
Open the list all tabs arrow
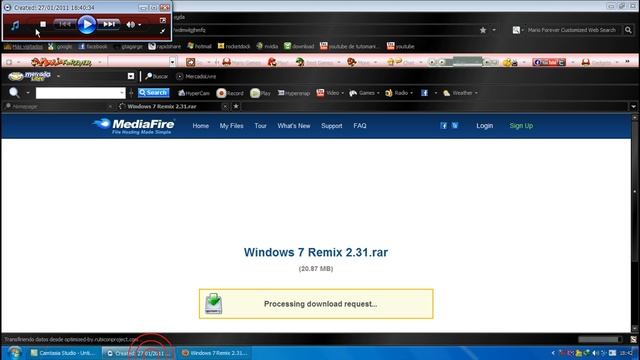tap(633, 107)
